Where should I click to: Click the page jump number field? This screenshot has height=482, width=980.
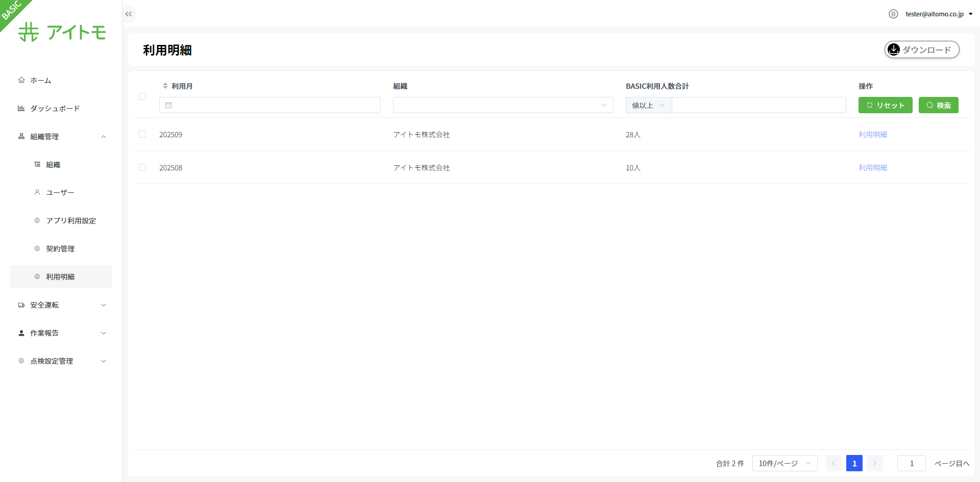pyautogui.click(x=911, y=463)
